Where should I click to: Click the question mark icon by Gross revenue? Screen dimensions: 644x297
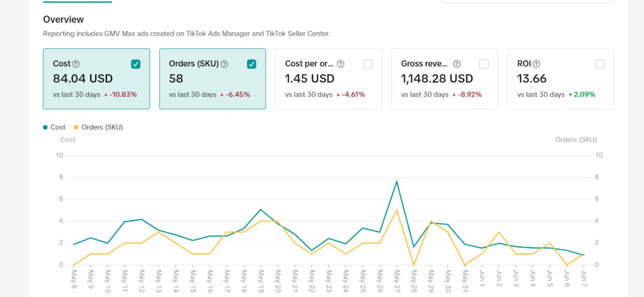457,64
